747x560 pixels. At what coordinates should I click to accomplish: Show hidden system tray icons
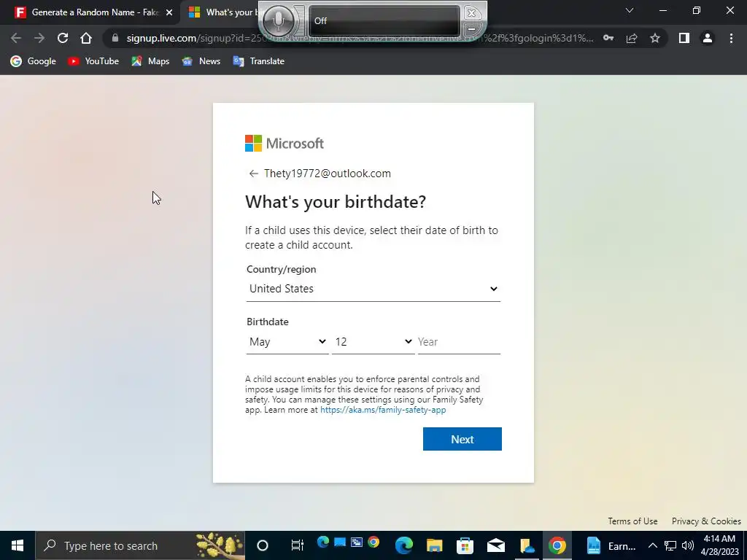(653, 545)
